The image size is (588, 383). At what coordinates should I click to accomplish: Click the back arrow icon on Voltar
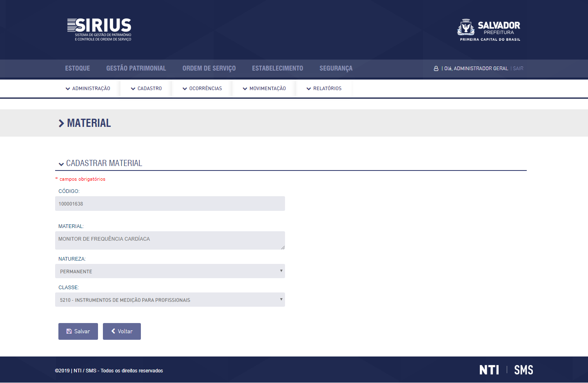pos(114,331)
